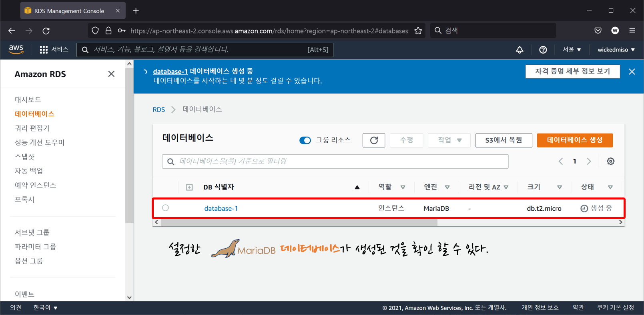The width and height of the screenshot is (644, 315).
Task: Open 쿼리 편집기 in the sidebar
Action: [32, 128]
